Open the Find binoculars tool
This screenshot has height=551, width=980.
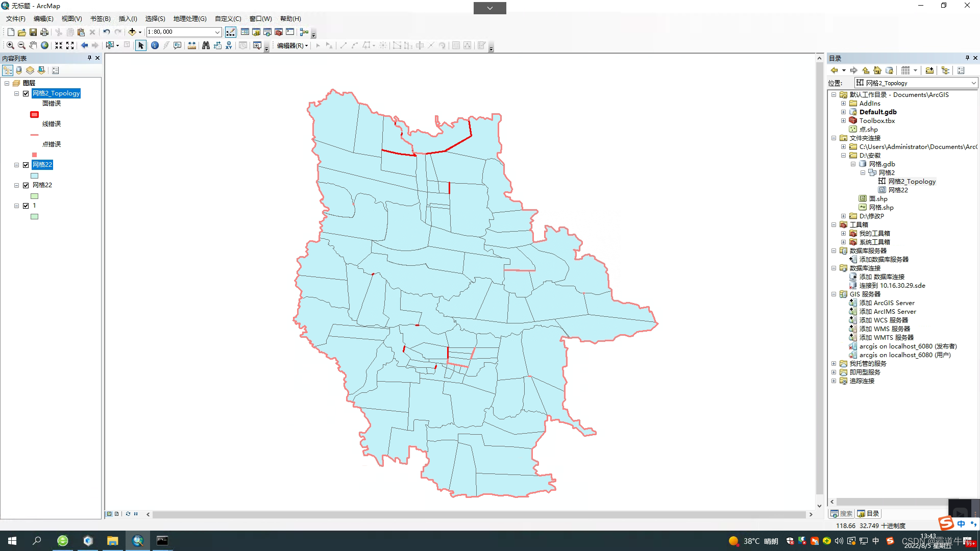tap(206, 45)
